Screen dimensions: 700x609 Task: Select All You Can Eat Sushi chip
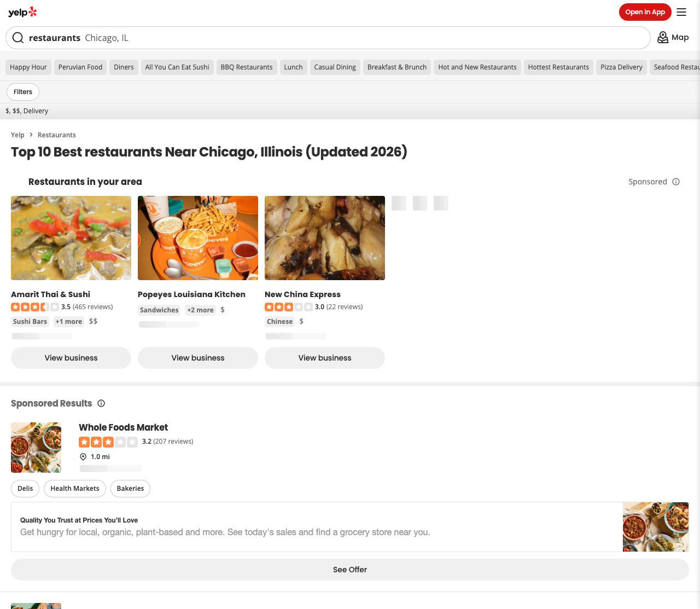(x=177, y=67)
